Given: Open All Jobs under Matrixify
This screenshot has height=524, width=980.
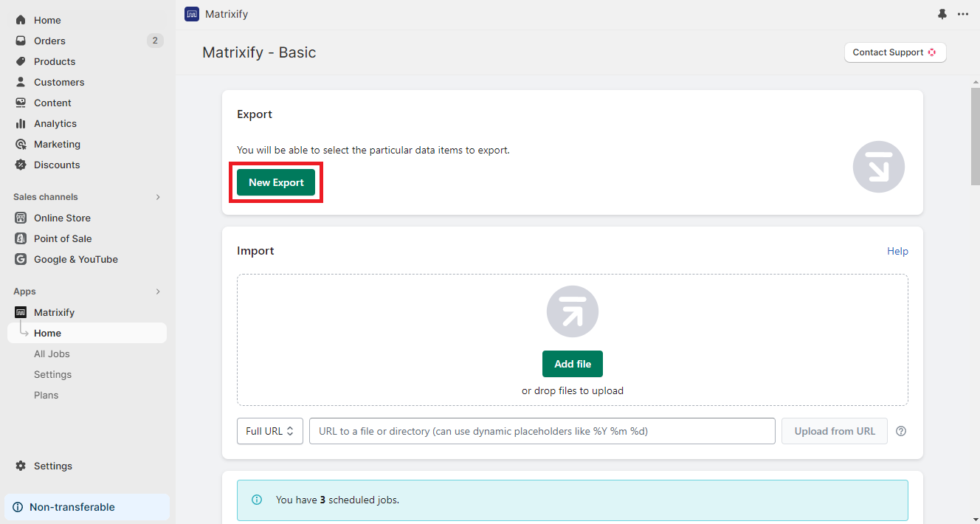Looking at the screenshot, I should 52,354.
